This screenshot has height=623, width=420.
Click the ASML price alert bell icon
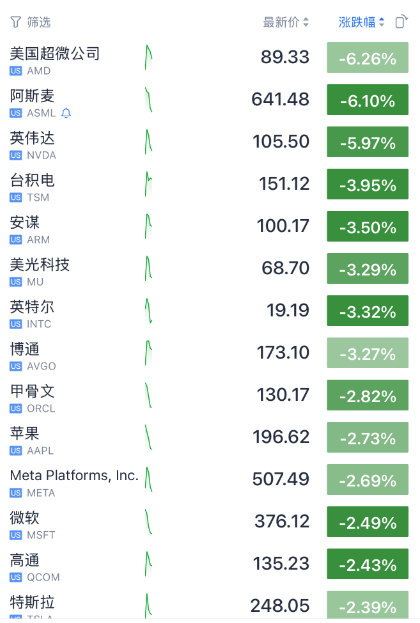[x=66, y=113]
